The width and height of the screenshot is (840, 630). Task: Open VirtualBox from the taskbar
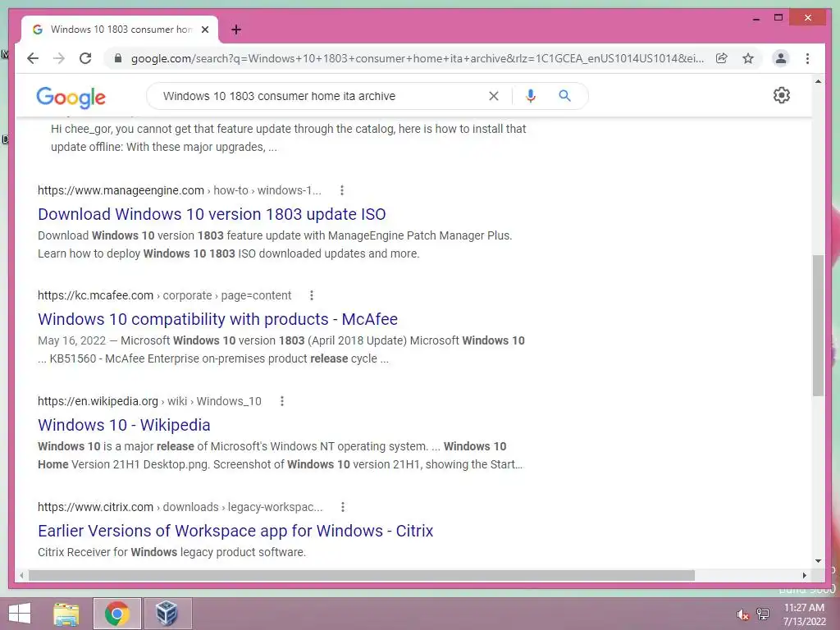(x=167, y=614)
